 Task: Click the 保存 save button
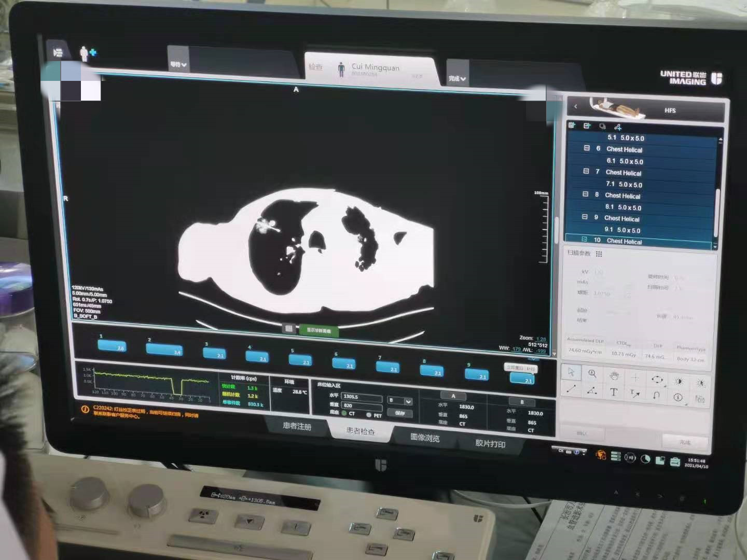[400, 413]
